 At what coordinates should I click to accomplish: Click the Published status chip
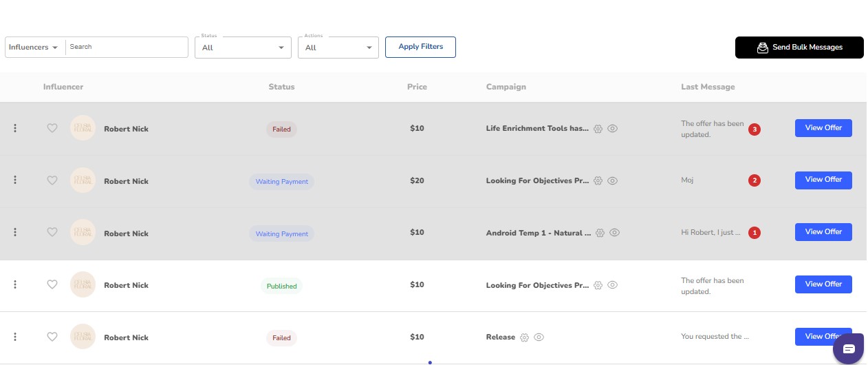coord(281,286)
